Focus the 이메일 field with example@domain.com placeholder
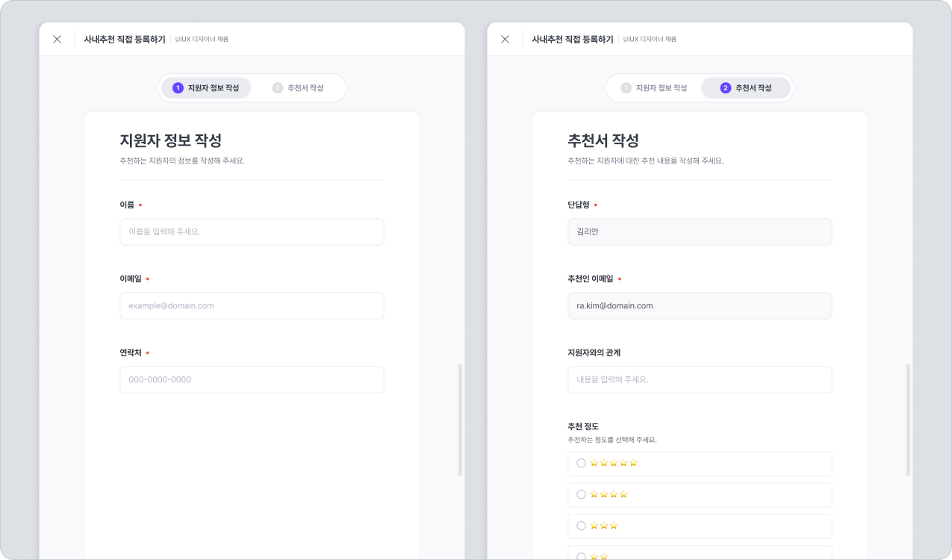 252,305
